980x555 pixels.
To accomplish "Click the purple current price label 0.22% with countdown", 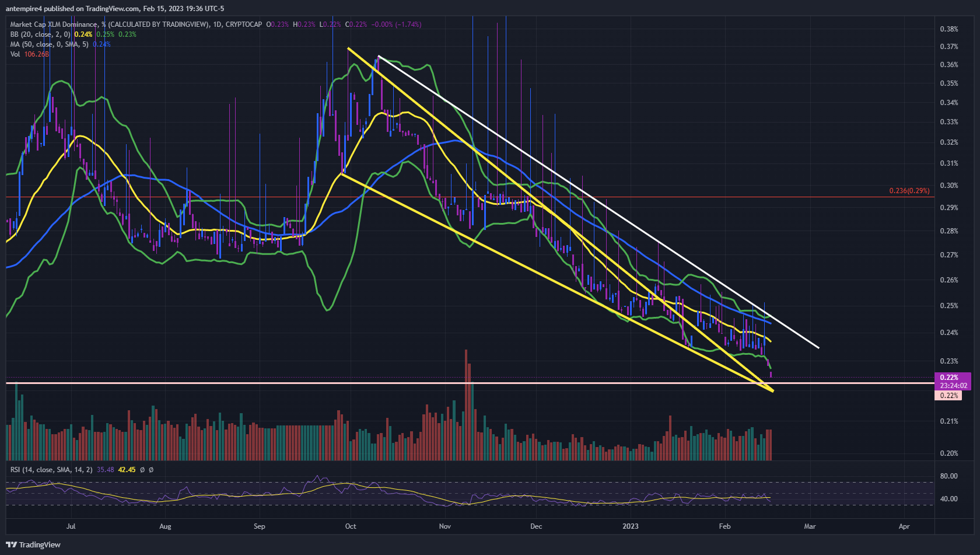I will click(953, 382).
